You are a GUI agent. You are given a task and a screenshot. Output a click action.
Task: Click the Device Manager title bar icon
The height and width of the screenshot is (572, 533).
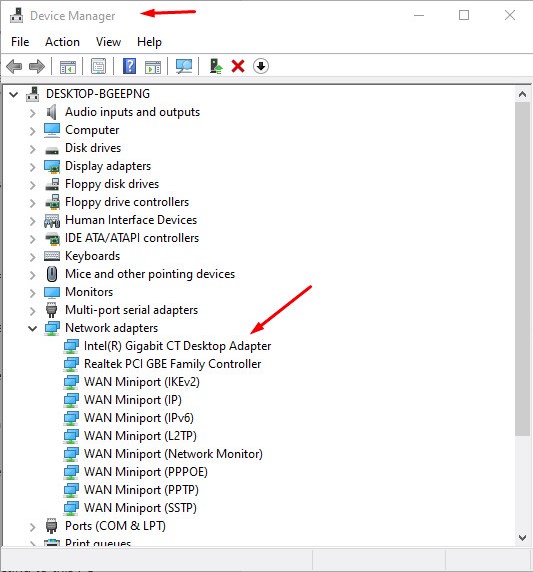[16, 15]
